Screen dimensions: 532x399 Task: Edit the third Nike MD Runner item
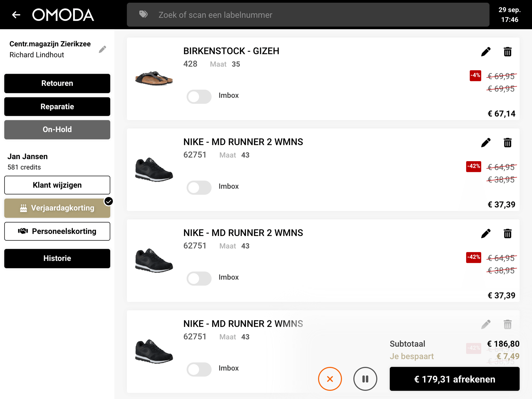pos(486,325)
